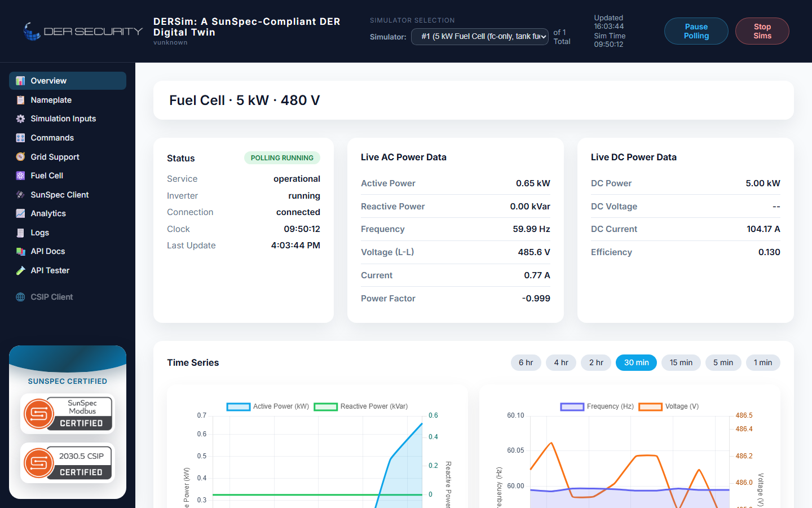Click the API Tester test-tube icon
812x508 pixels.
point(20,270)
